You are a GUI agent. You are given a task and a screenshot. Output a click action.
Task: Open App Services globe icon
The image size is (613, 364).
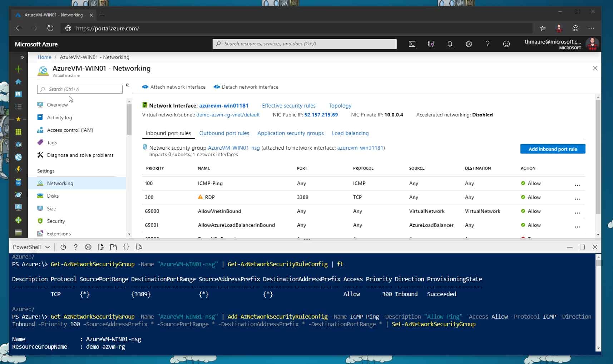coord(18,157)
